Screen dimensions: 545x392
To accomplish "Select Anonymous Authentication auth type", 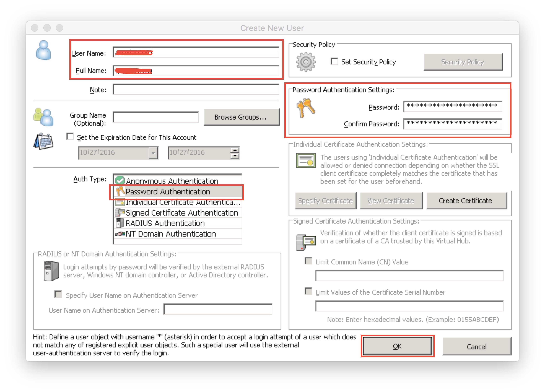I will click(x=172, y=181).
